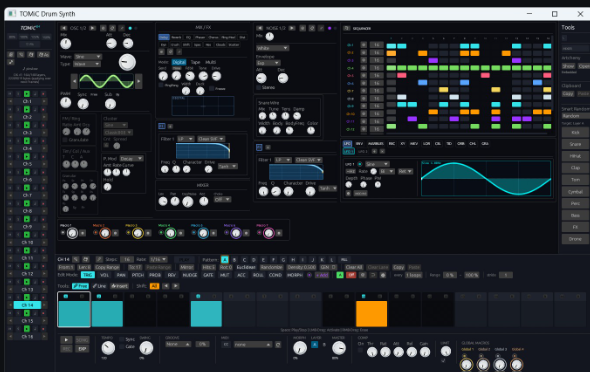
Task: Toggle the Gate checkbox near Tempo
Action: [x=122, y=346]
